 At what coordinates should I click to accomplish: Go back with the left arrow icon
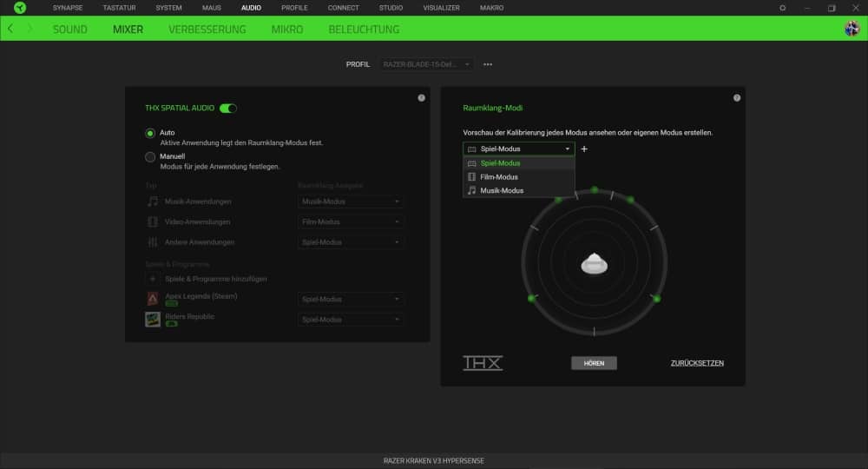10,29
